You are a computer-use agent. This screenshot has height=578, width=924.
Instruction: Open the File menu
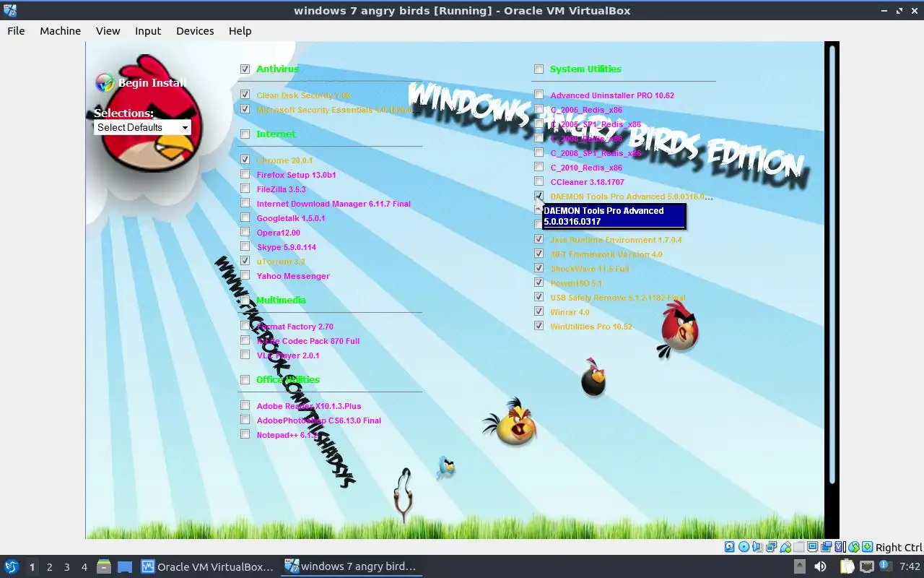coord(16,31)
